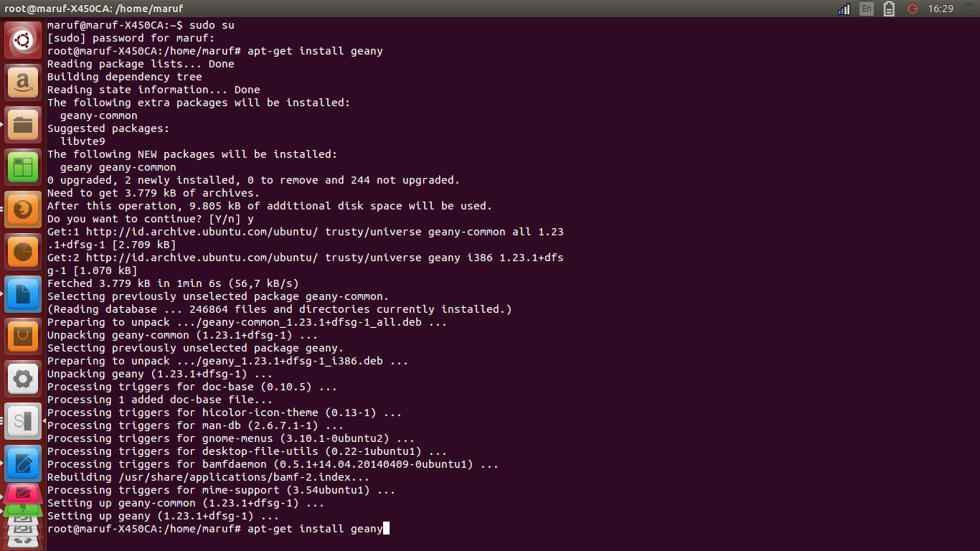Click '(Reading database ... 246864 files' line
Screen dimensions: 980x551
(280, 309)
